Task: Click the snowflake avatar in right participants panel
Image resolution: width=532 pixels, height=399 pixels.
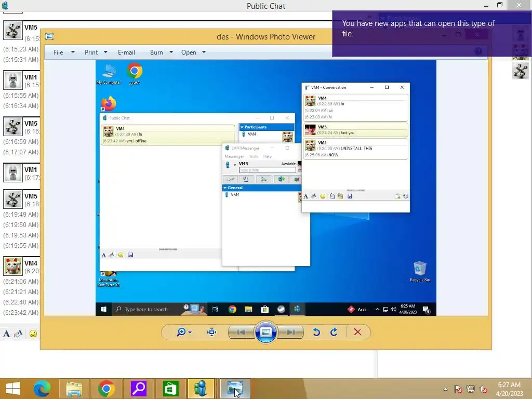Action: pyautogui.click(x=521, y=71)
